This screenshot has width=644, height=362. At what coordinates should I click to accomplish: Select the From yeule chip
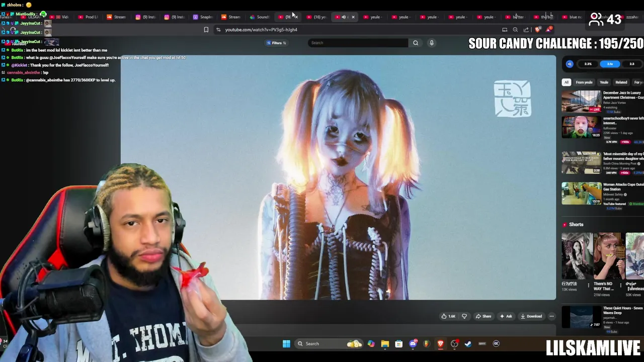point(584,82)
